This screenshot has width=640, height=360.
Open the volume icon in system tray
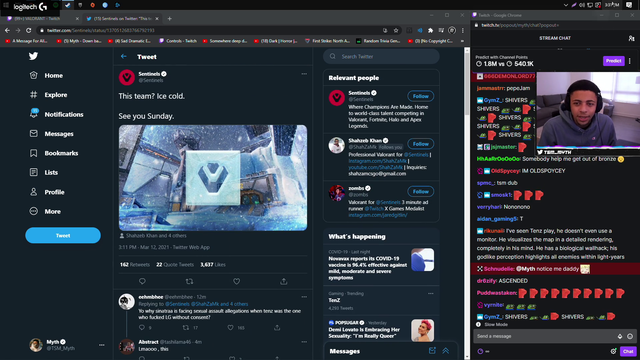(582, 5)
